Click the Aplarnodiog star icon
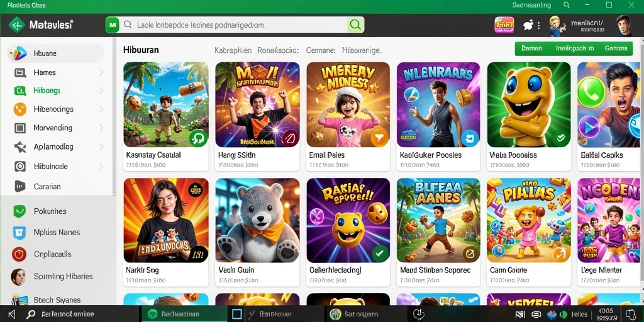 tap(19, 147)
